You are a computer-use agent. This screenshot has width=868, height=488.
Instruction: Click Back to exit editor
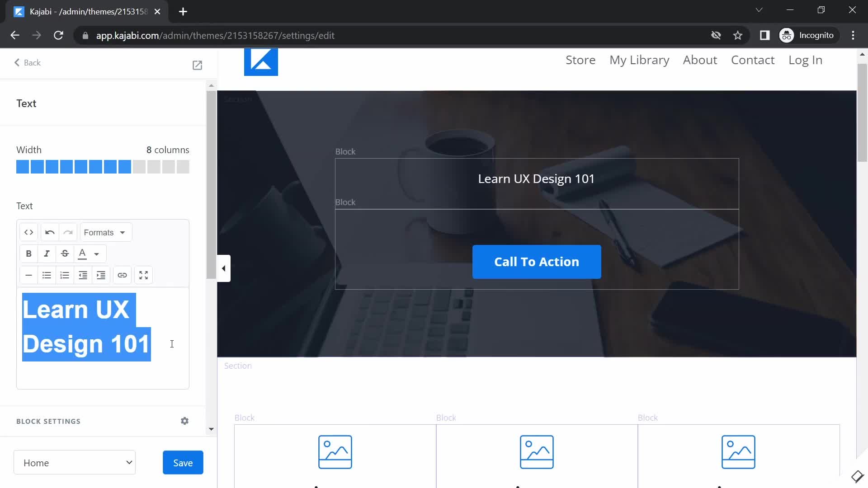point(27,62)
